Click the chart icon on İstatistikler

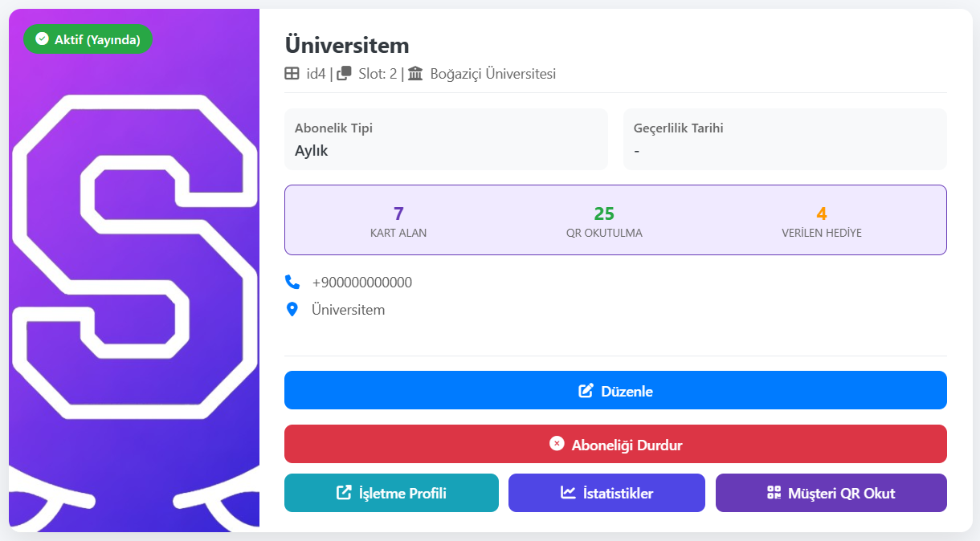(x=568, y=493)
